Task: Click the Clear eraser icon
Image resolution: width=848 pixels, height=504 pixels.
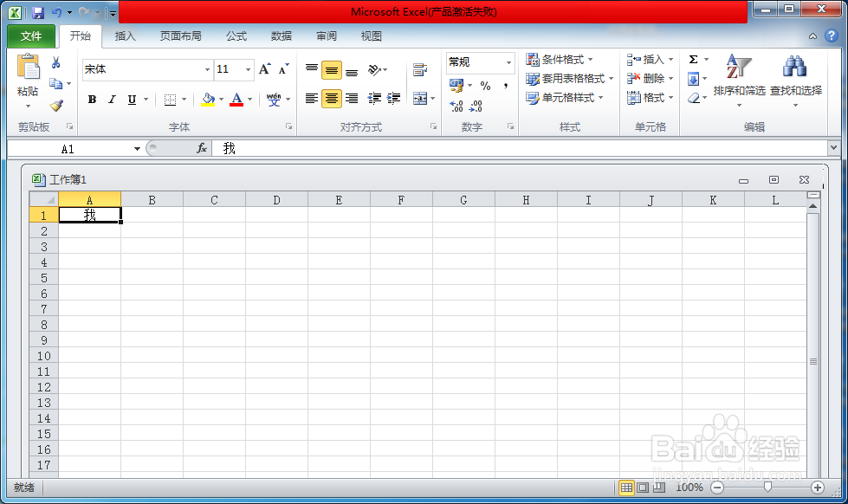Action: tap(694, 99)
